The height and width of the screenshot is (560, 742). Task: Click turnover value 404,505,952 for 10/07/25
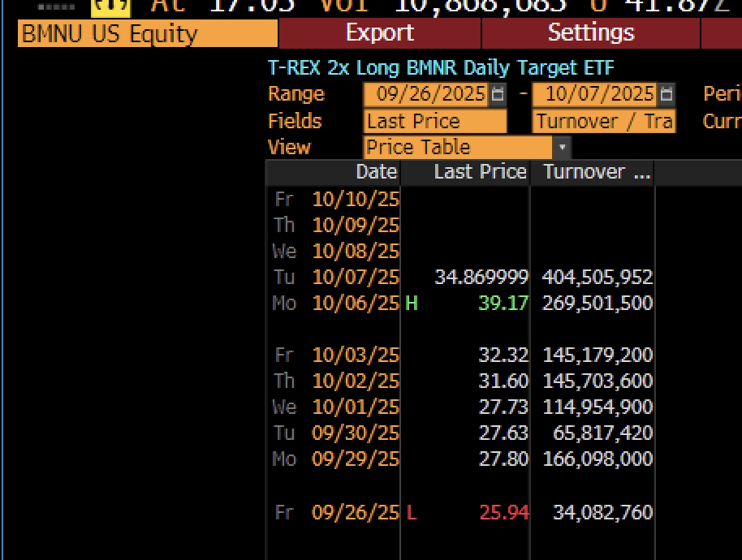point(597,278)
